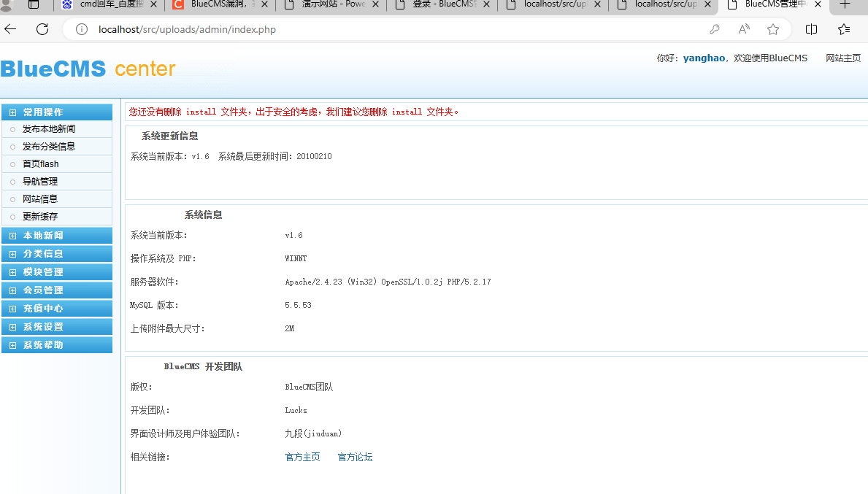Expand the 会员管理 menu section
868x494 pixels.
click(57, 290)
